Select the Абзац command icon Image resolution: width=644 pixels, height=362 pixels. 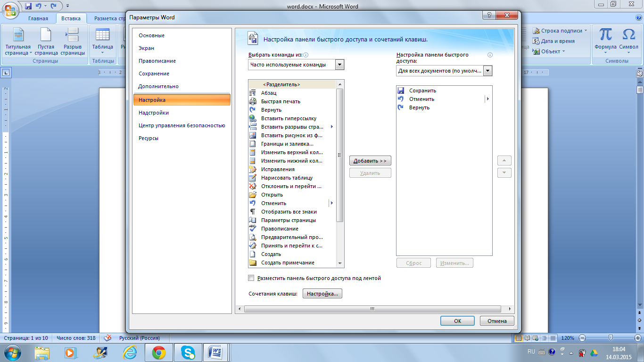point(252,93)
